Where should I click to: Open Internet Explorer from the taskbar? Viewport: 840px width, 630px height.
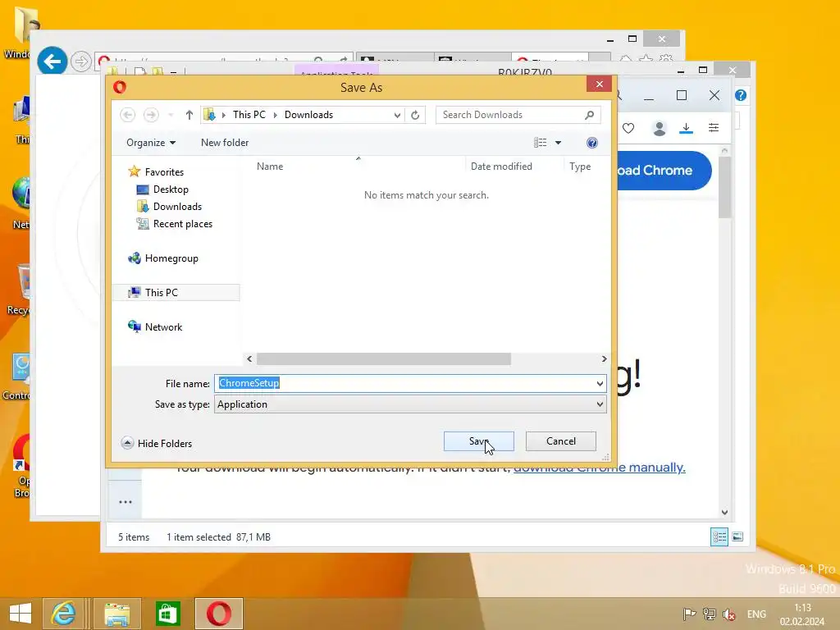tap(63, 614)
